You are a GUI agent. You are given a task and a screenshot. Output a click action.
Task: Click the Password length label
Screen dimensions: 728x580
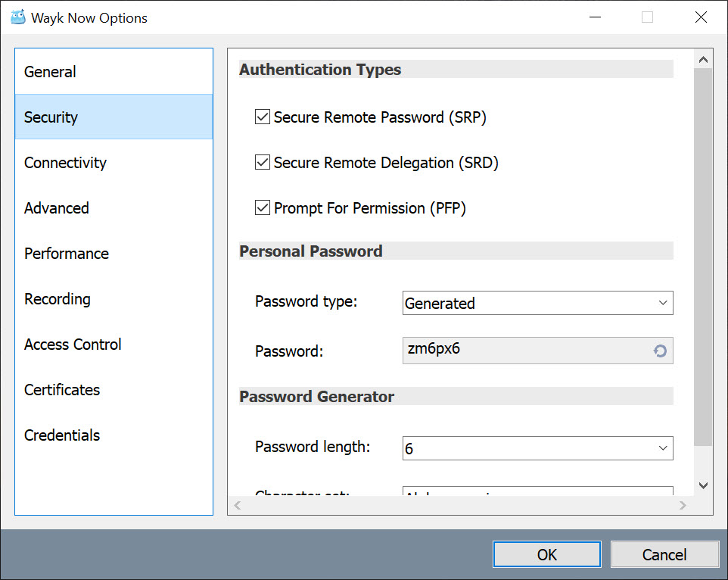coord(313,446)
